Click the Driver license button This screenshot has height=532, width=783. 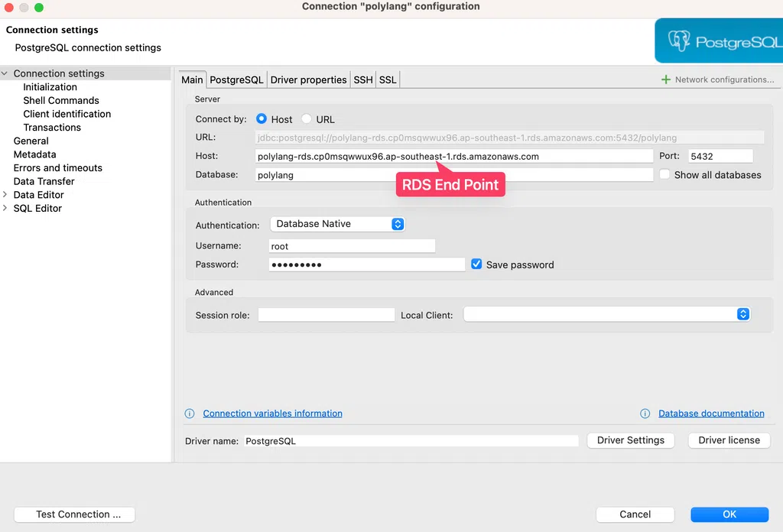coord(729,440)
